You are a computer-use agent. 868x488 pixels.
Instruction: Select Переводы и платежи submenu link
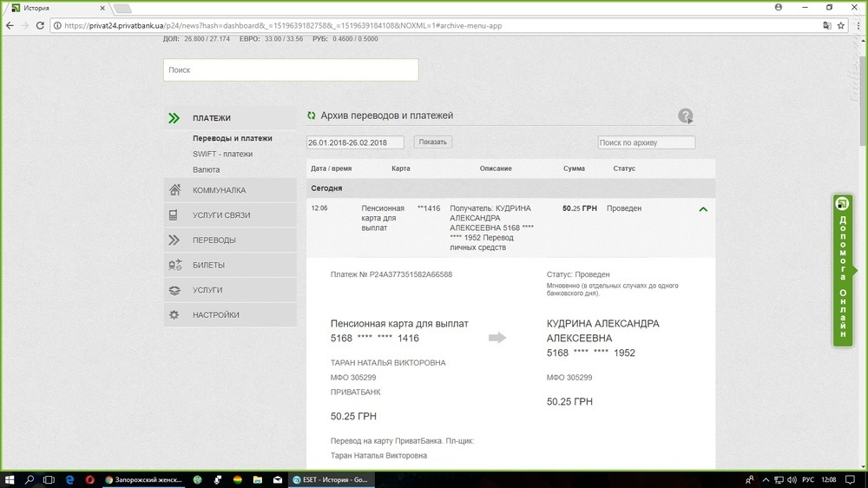coord(233,138)
